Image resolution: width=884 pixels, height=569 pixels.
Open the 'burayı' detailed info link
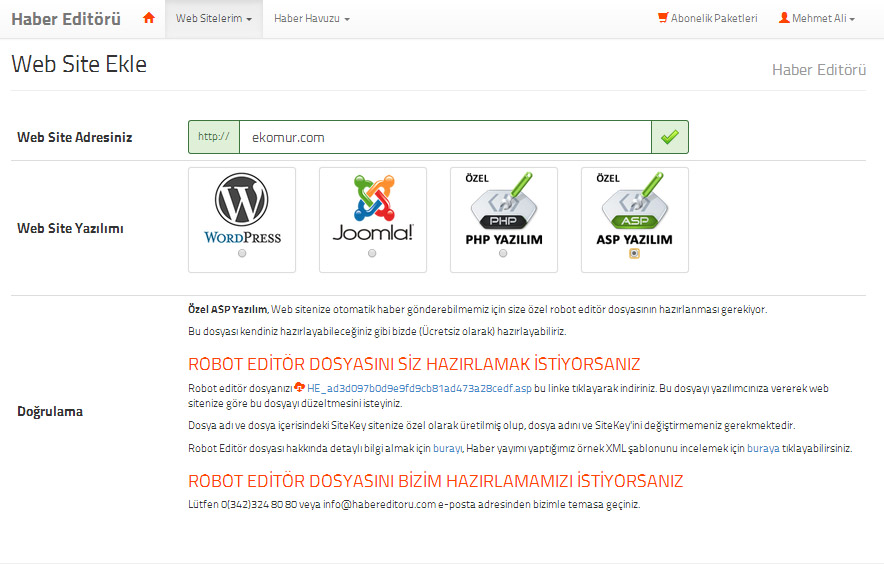[x=448, y=448]
